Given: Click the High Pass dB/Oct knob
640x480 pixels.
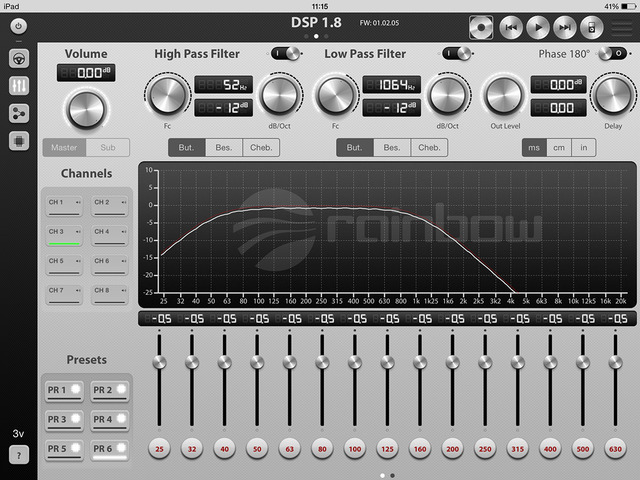Looking at the screenshot, I should (280, 95).
